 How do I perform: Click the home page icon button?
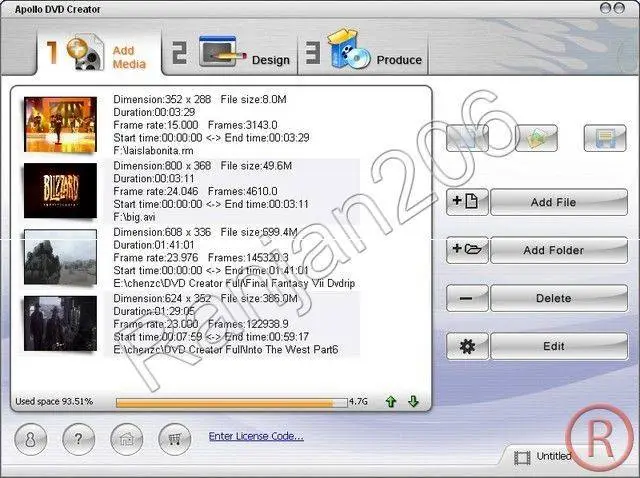[x=127, y=439]
